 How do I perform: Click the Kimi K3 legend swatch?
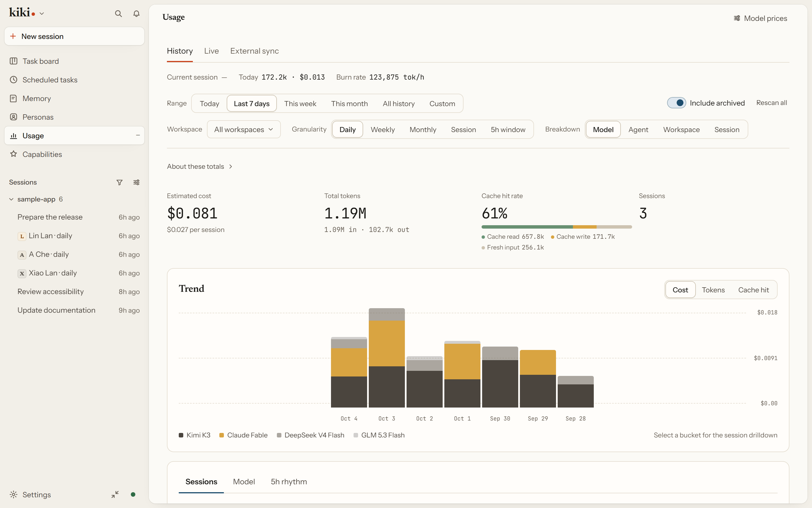pyautogui.click(x=181, y=435)
